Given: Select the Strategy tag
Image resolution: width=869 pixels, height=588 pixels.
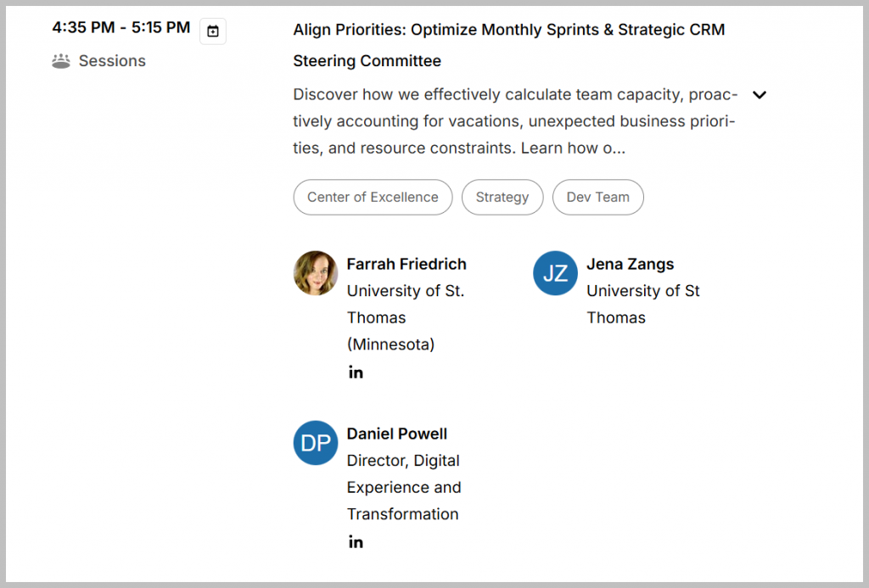Looking at the screenshot, I should coord(502,197).
